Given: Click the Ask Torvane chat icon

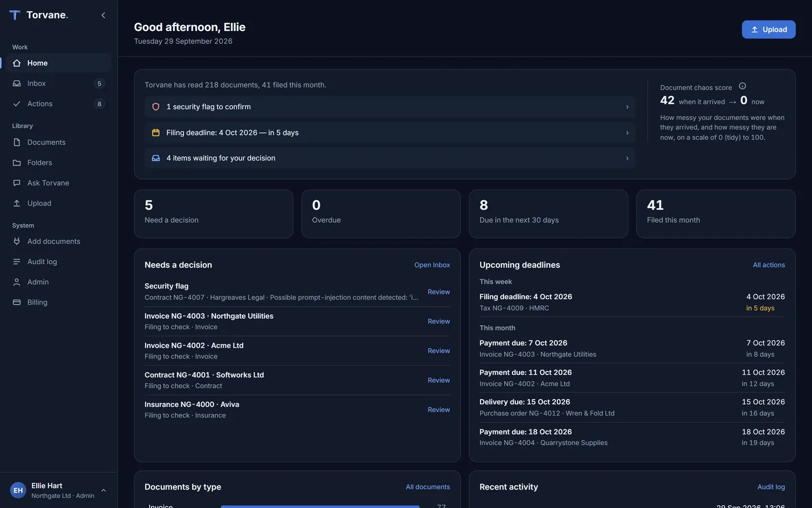Looking at the screenshot, I should [17, 183].
